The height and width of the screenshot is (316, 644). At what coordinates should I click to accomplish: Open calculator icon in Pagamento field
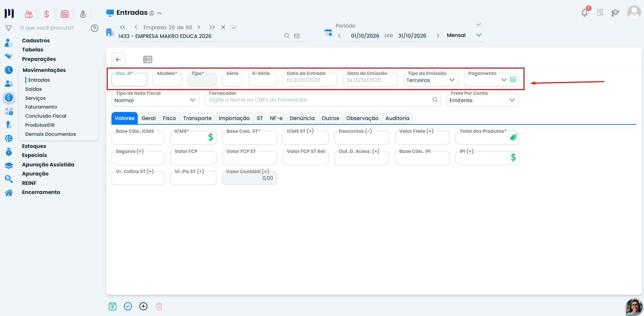513,80
